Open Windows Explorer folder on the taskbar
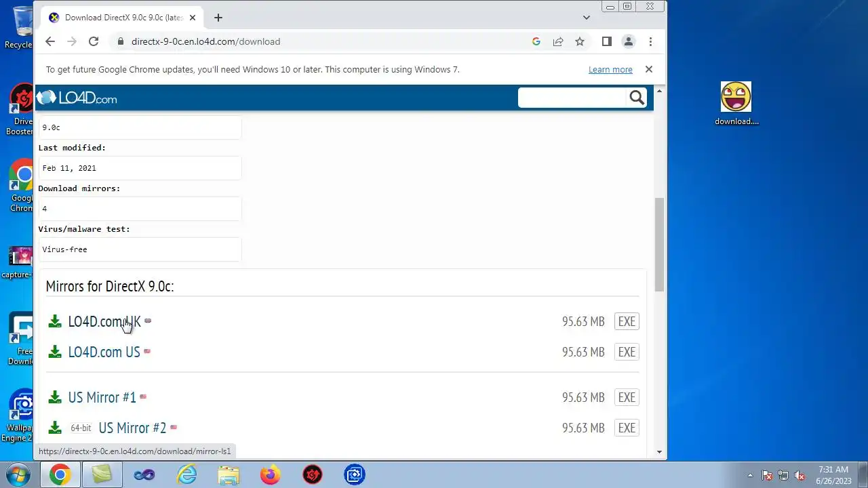Viewport: 868px width, 488px height. coord(229,475)
